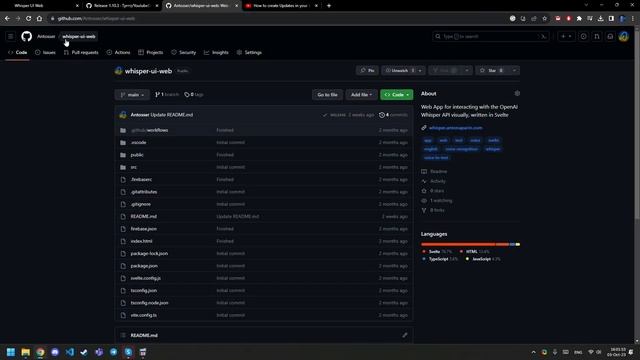This screenshot has width=640, height=360.
Task: View the 0 tags link
Action: pyautogui.click(x=193, y=95)
